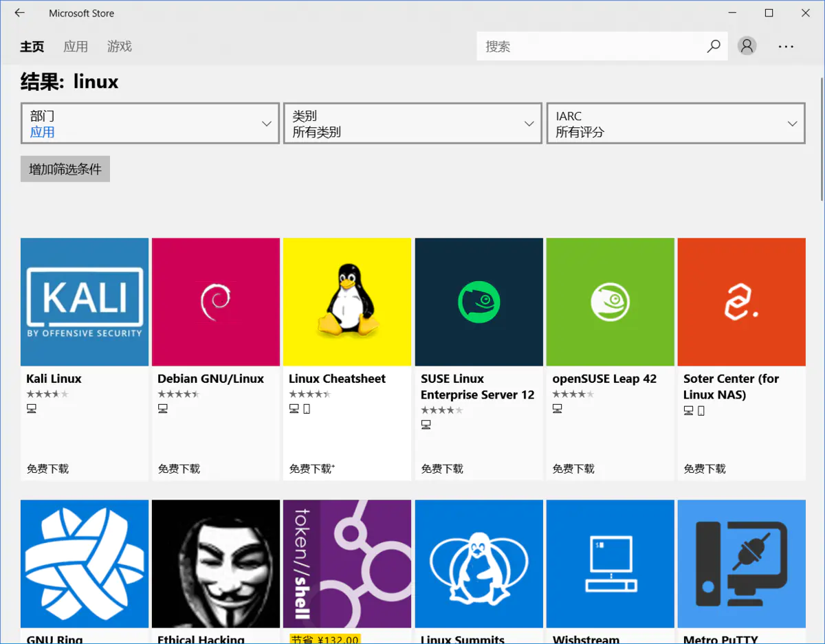The width and height of the screenshot is (825, 644).
Task: Click 免费下载 under Linux Cheatsheet
Action: (x=311, y=469)
